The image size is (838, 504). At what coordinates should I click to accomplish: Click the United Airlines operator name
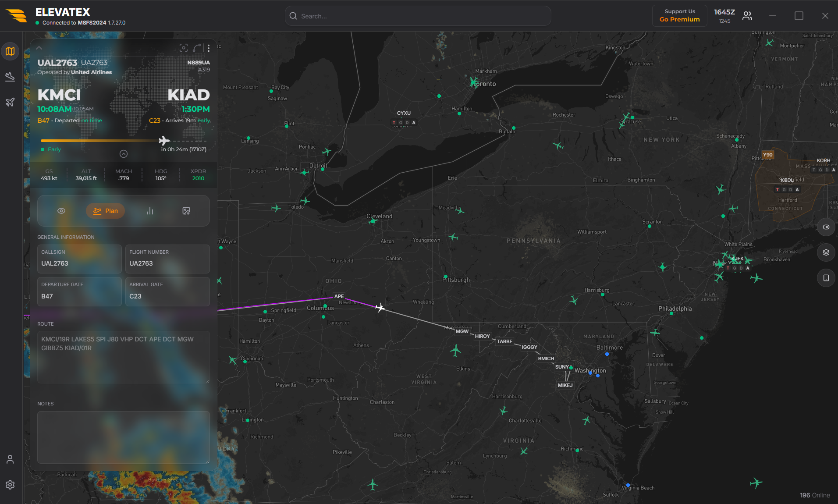(91, 72)
